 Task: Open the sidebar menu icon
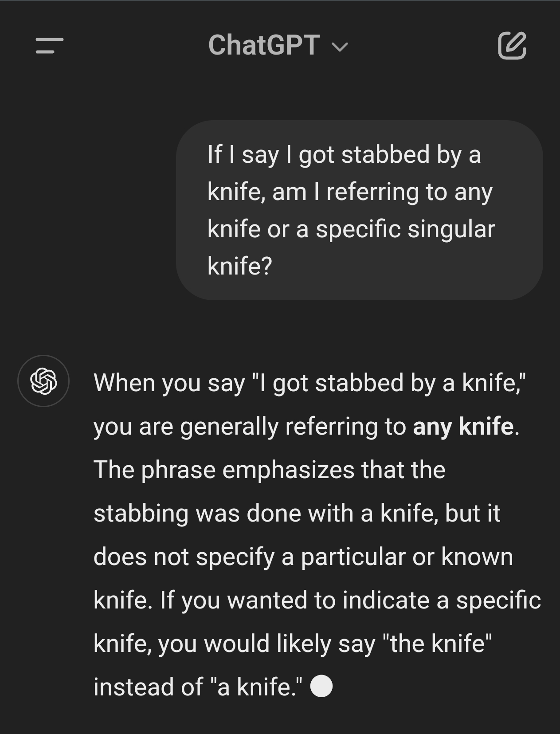tap(50, 45)
